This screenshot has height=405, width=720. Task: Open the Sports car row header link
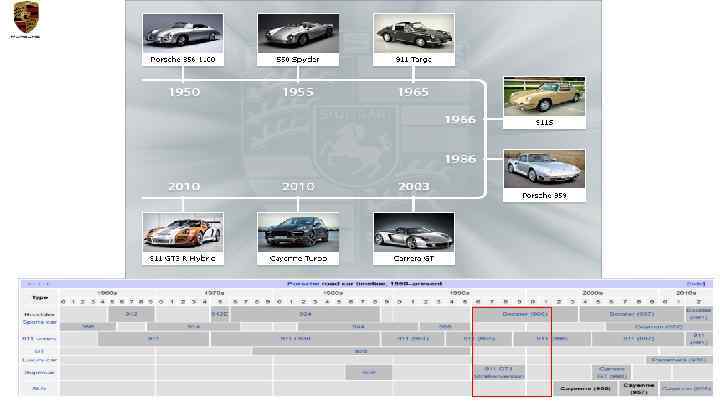pyautogui.click(x=39, y=322)
